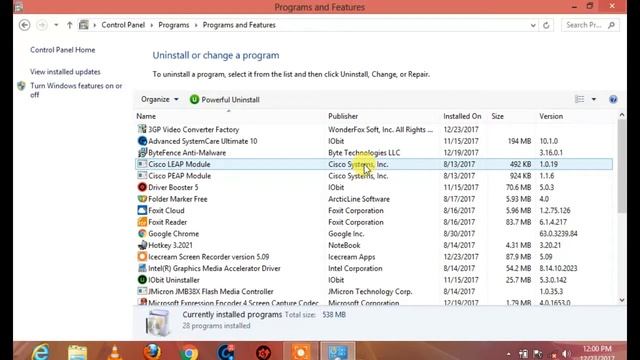Go back using the Back arrow
The height and width of the screenshot is (360, 640).
(x=24, y=25)
